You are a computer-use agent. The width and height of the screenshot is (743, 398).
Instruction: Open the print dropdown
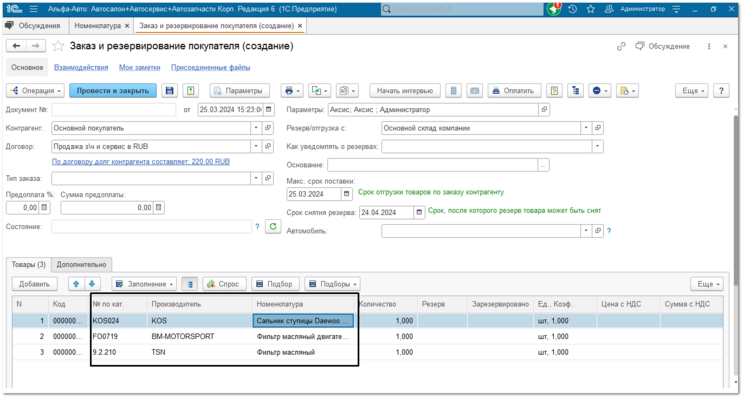pyautogui.click(x=291, y=90)
